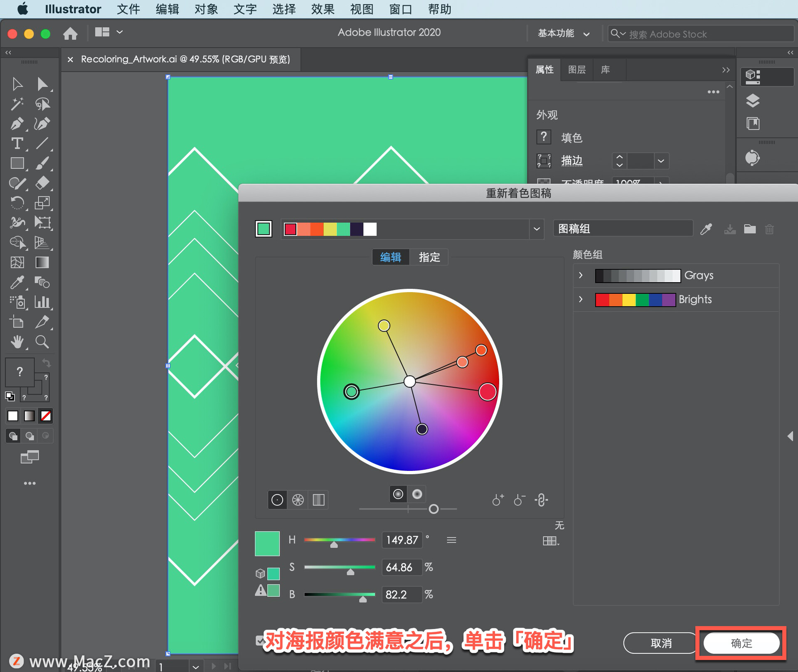
Task: Toggle the recolor artwork checkbox
Action: [x=260, y=640]
